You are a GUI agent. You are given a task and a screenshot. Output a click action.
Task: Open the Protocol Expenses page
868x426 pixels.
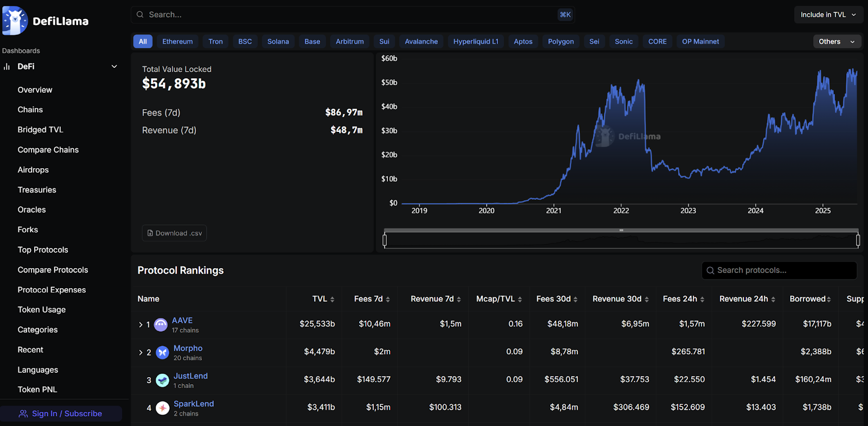click(52, 290)
